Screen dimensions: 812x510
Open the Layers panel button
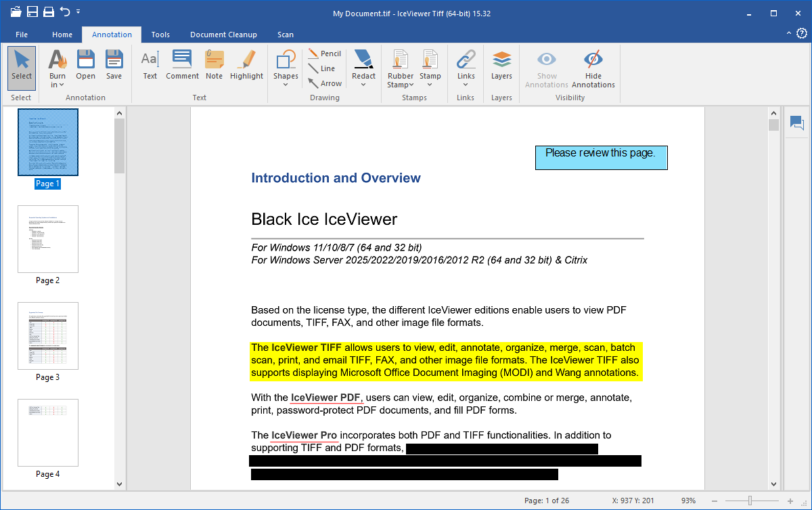(501, 65)
